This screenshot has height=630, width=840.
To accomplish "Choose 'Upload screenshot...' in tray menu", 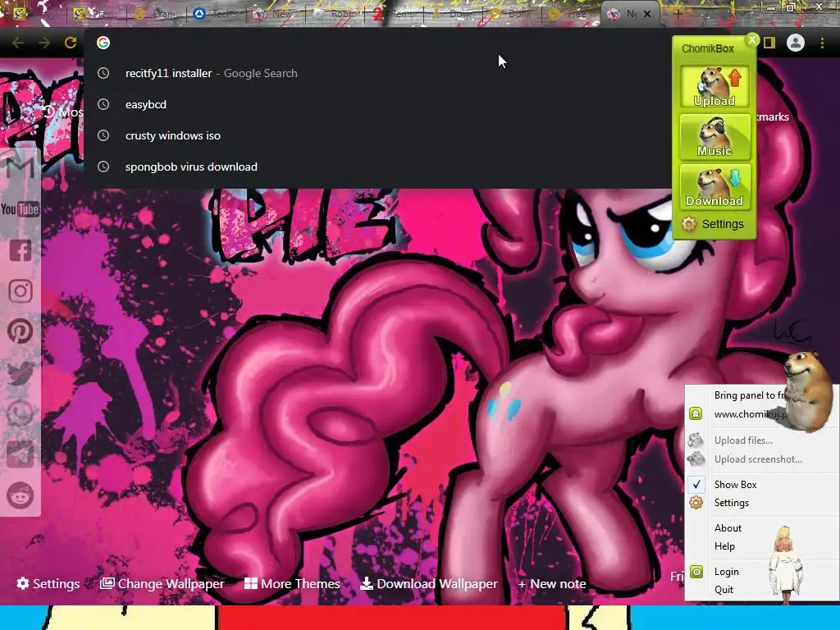I will pyautogui.click(x=760, y=459).
